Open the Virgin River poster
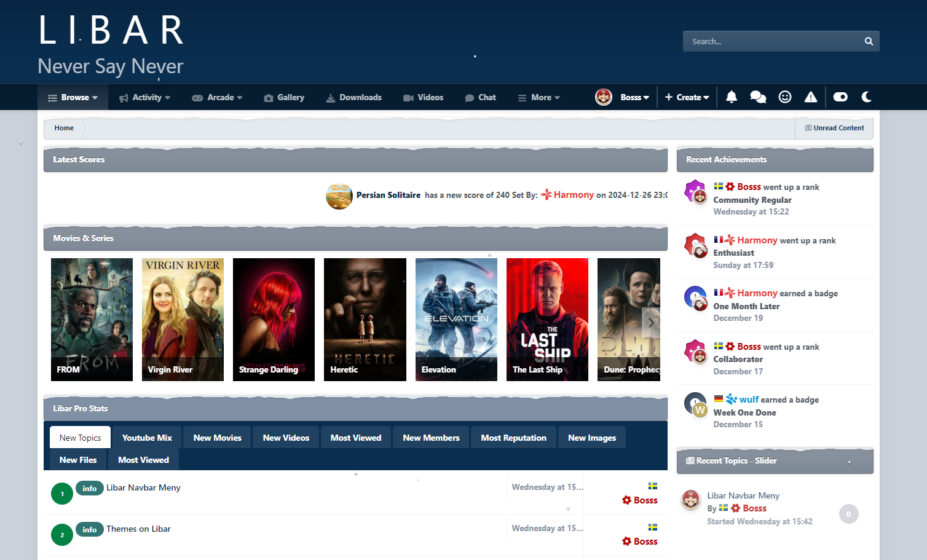Image resolution: width=927 pixels, height=560 pixels. click(183, 320)
